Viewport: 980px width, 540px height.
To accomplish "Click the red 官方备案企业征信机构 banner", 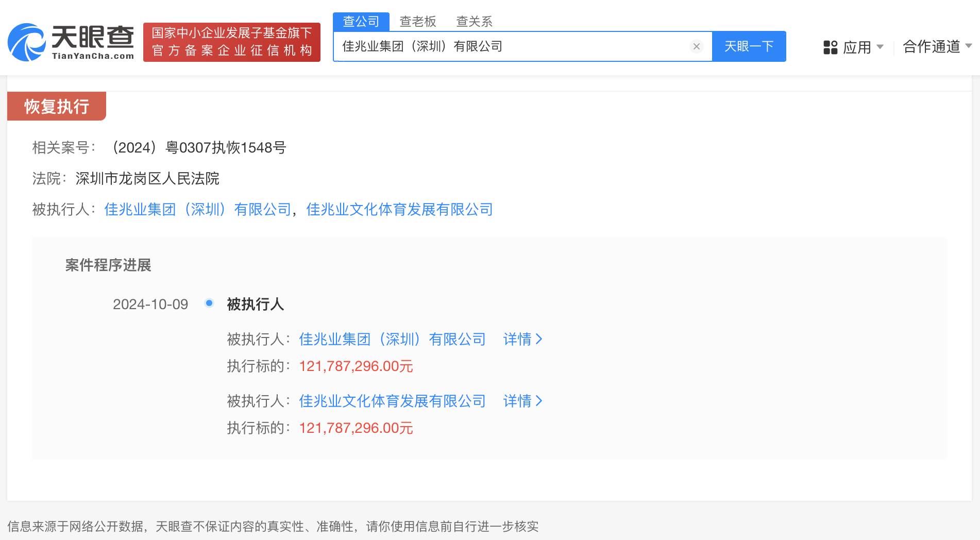I will 232,42.
